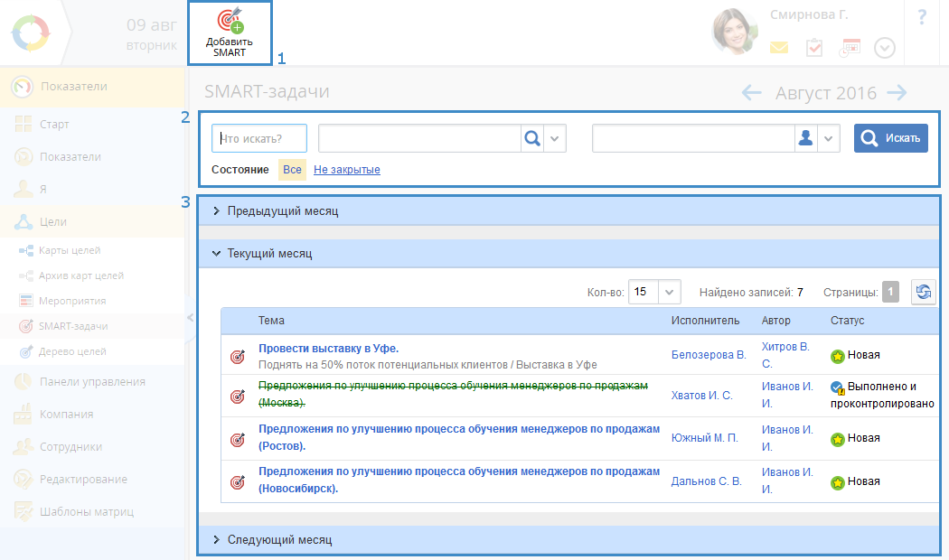The image size is (949, 560).
Task: Click the magnifier icon in search field
Action: 532,138
